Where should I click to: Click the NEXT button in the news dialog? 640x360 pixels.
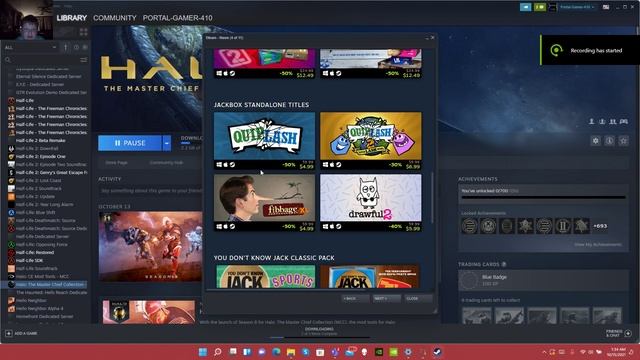click(386, 299)
